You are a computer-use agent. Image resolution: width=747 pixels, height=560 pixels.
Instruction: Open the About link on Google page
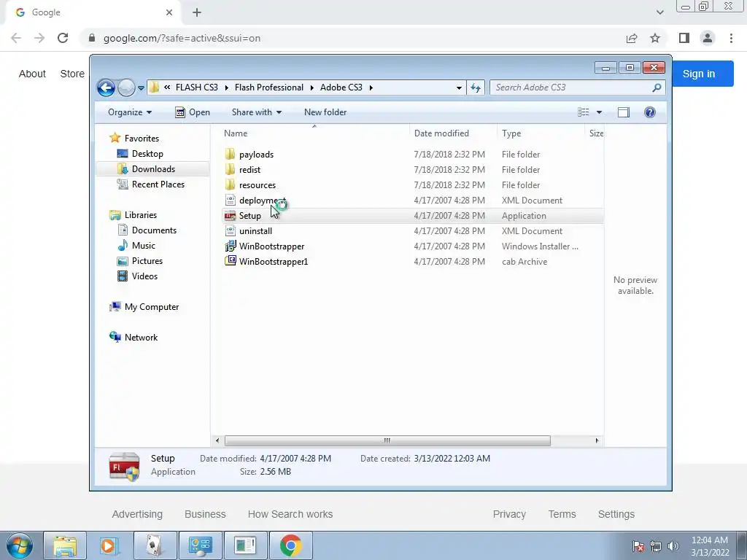coord(32,74)
